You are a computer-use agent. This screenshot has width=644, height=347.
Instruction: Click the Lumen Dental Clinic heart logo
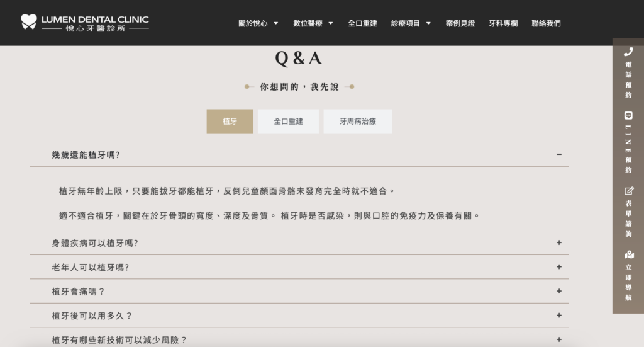[29, 22]
